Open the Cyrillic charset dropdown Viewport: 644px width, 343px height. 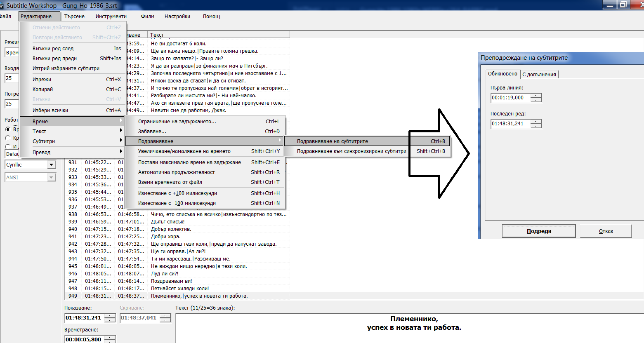pyautogui.click(x=51, y=165)
